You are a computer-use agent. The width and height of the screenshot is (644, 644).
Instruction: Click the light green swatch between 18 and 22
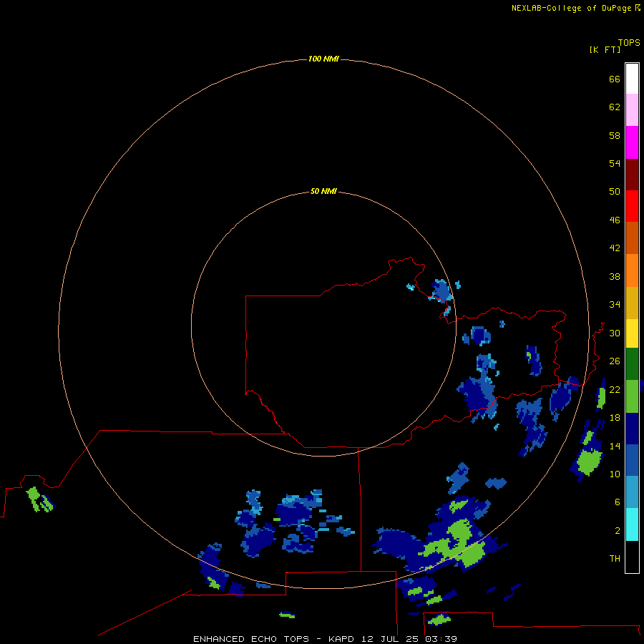pos(632,396)
